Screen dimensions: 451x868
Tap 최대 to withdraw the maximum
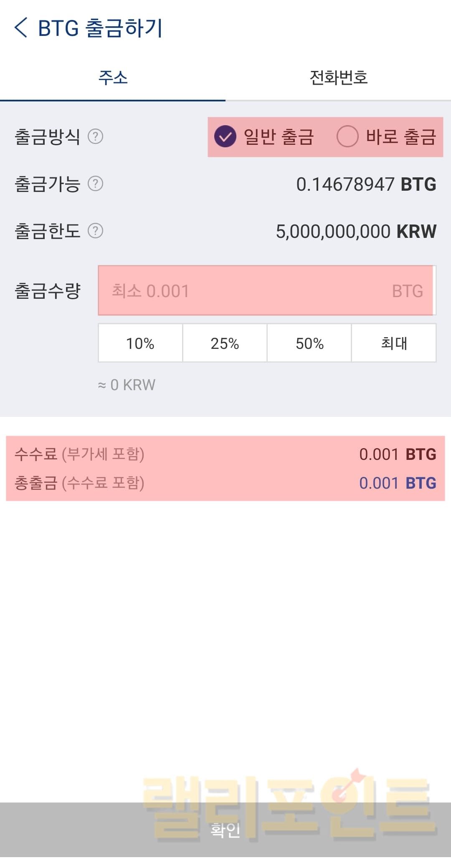[x=394, y=343]
